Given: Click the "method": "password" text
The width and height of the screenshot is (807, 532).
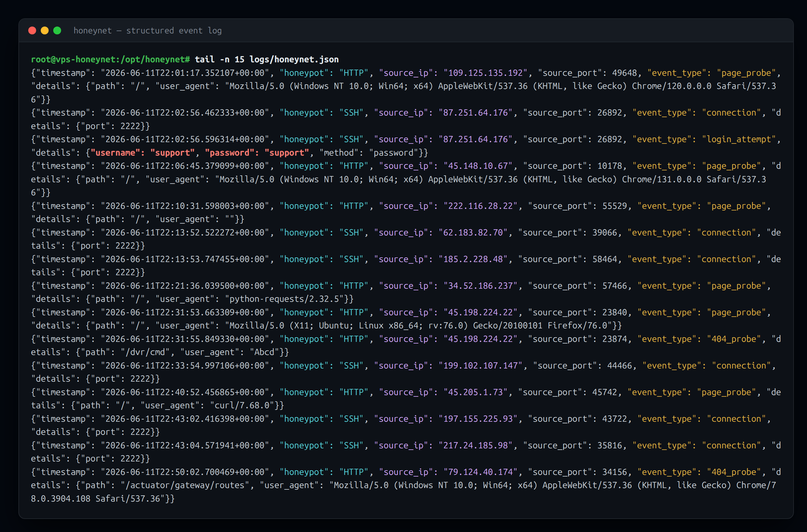Looking at the screenshot, I should (369, 153).
